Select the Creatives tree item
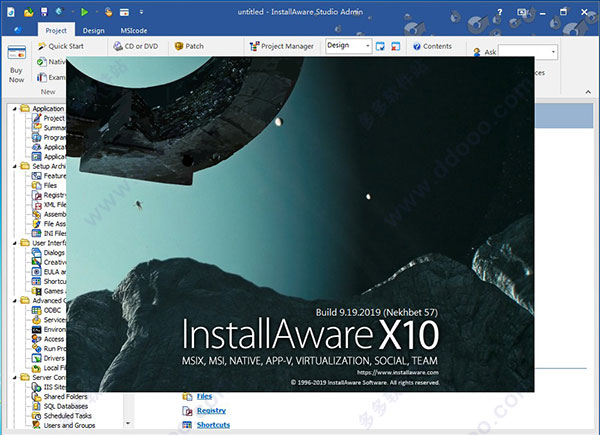The image size is (600, 435). (49, 262)
